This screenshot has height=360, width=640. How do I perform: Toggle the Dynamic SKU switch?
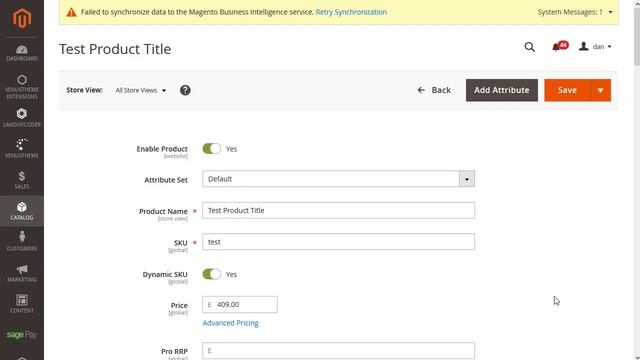211,274
